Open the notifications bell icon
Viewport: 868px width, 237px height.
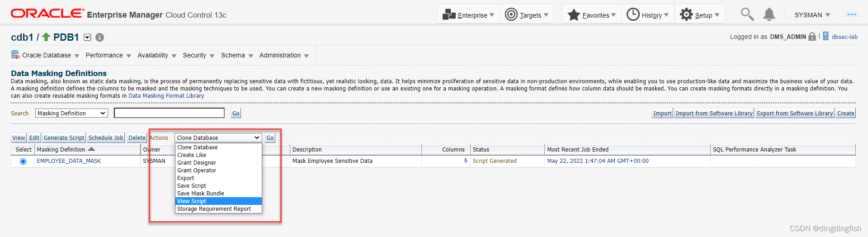pos(769,14)
